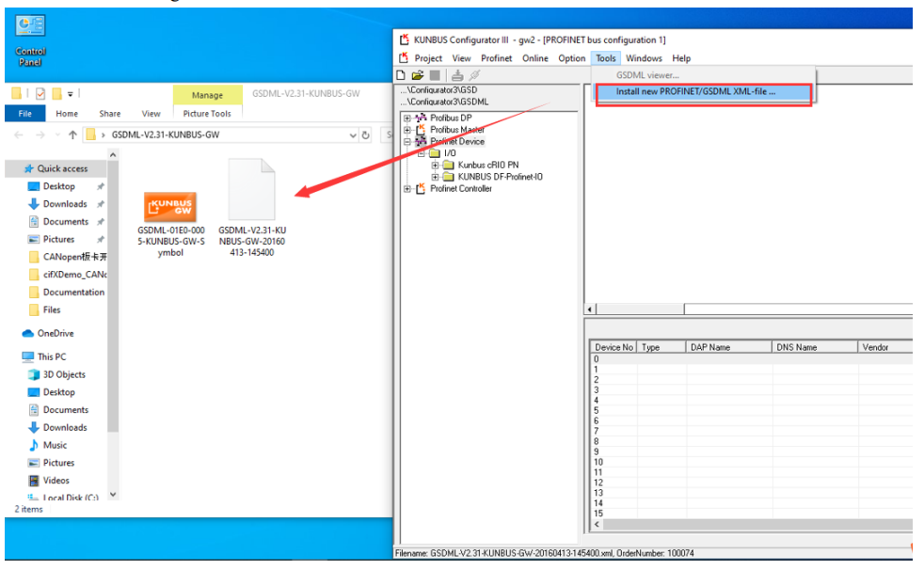
Task: Click the Profinet Controller tree icon
Action: [x=421, y=188]
